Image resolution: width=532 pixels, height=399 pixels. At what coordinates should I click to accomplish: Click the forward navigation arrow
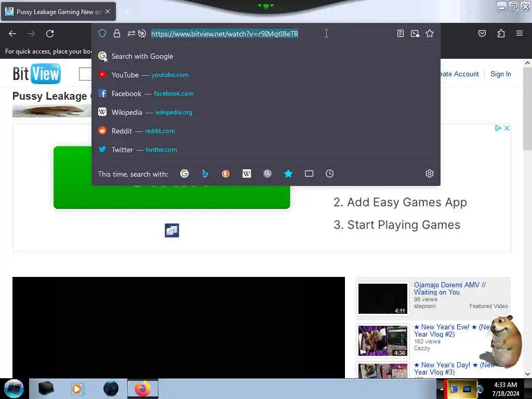(x=31, y=34)
